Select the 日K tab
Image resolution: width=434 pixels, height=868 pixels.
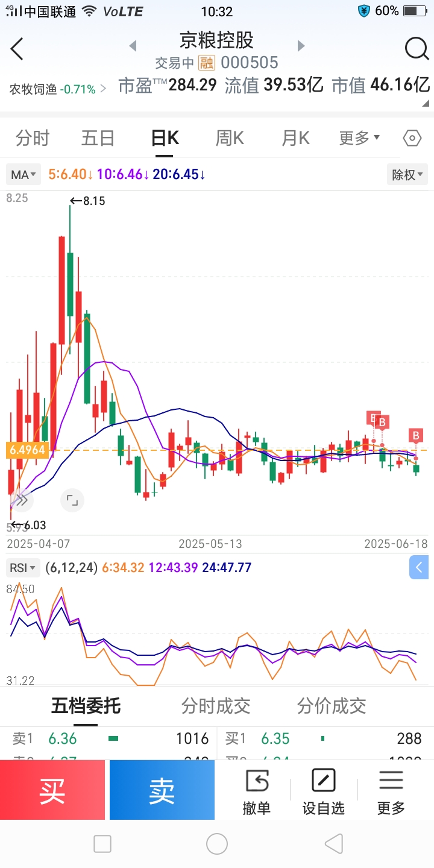point(165,138)
